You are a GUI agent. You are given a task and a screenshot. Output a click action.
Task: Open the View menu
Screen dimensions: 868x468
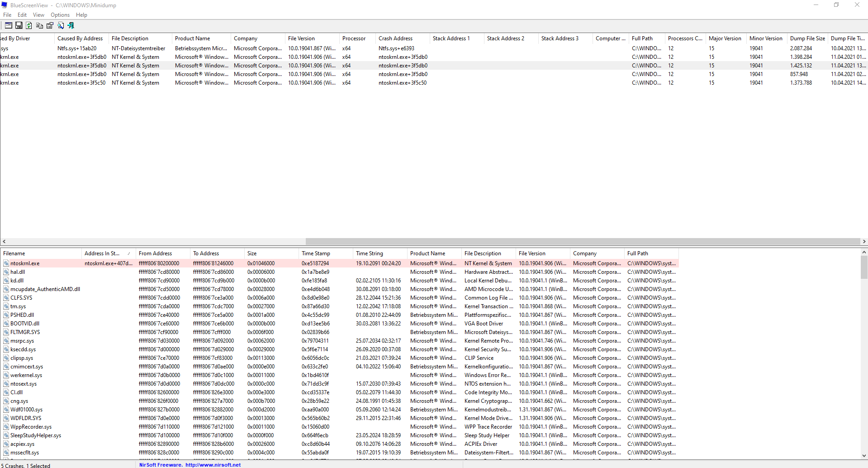pos(38,15)
